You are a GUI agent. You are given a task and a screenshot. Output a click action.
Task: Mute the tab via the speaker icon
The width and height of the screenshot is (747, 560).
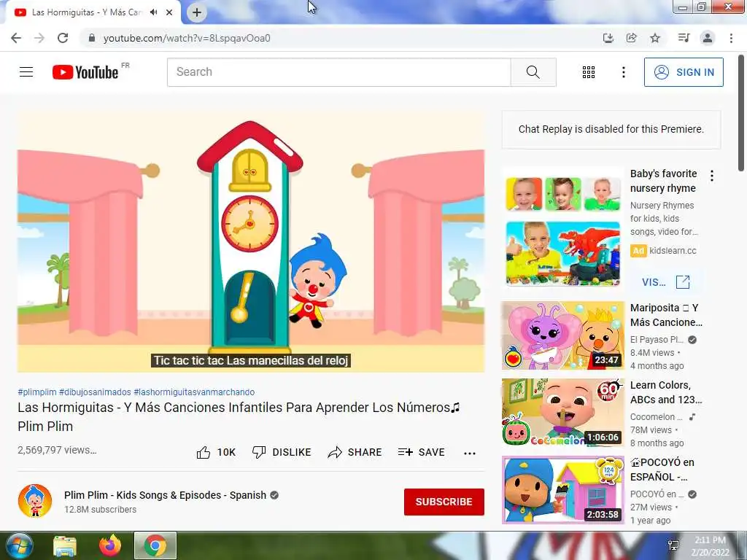point(153,12)
